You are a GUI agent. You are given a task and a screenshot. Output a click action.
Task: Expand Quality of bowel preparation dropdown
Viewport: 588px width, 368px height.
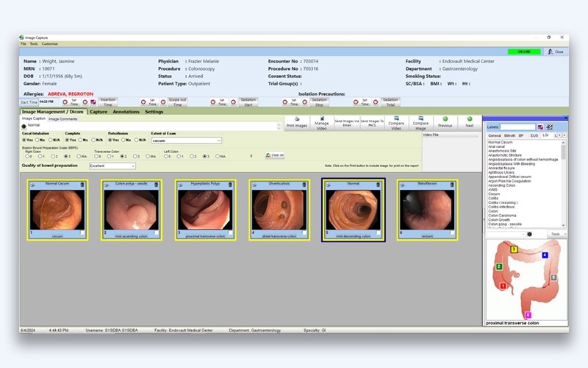[132, 166]
